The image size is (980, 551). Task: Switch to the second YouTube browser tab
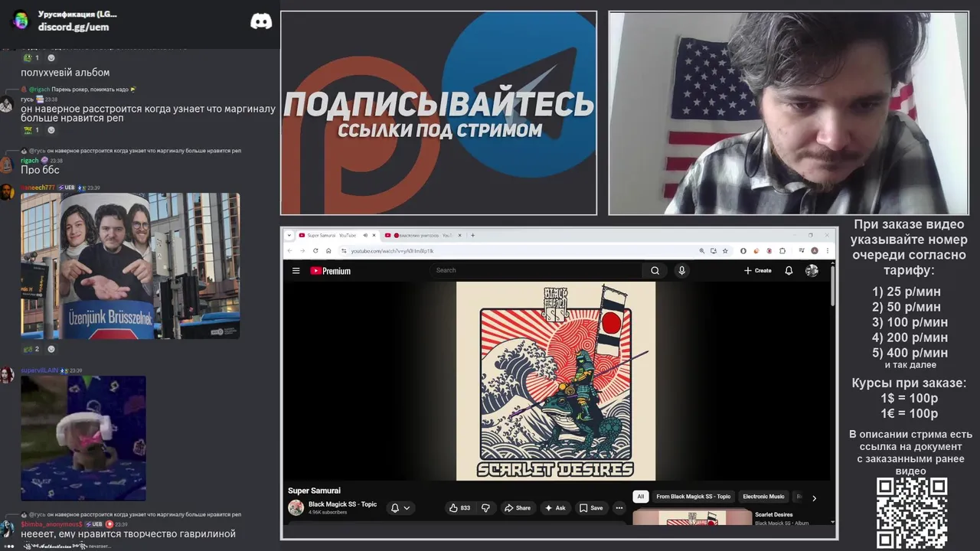pyautogui.click(x=420, y=235)
